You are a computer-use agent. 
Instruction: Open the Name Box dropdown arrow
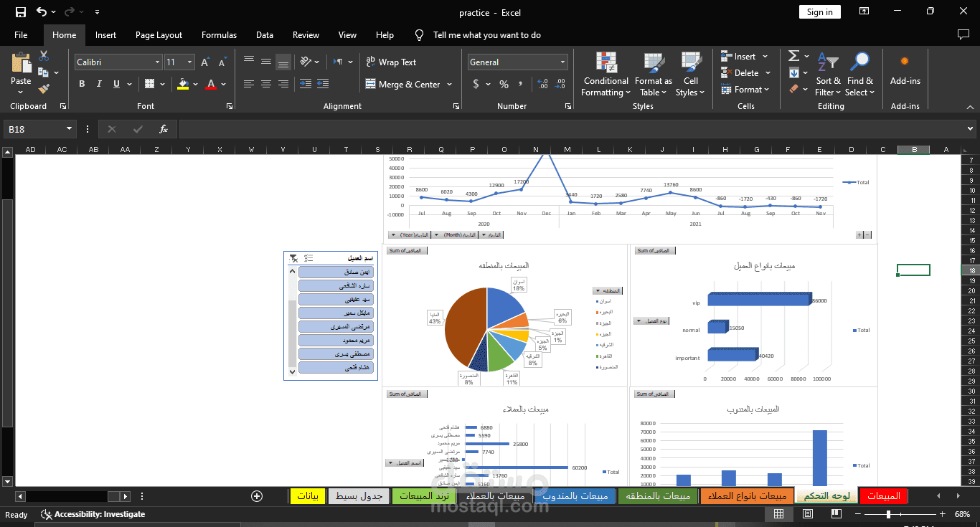(x=70, y=129)
